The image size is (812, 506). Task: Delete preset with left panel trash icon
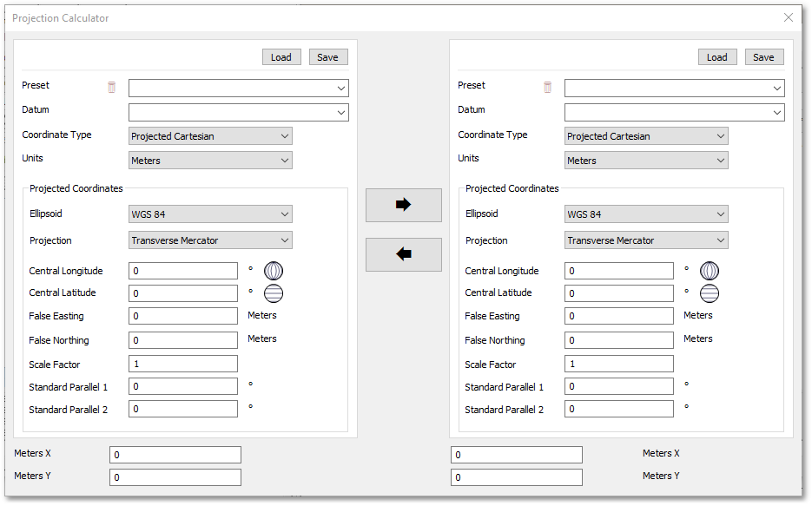[x=111, y=87]
